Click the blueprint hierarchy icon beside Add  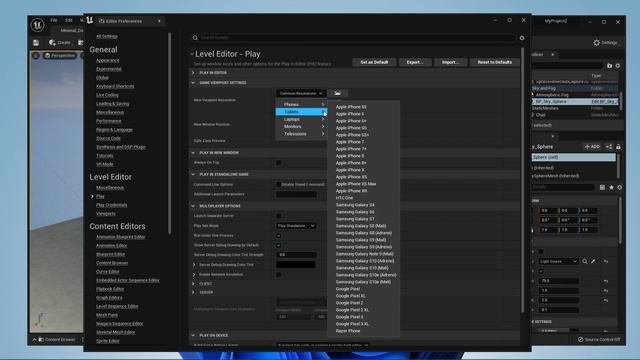609,147
